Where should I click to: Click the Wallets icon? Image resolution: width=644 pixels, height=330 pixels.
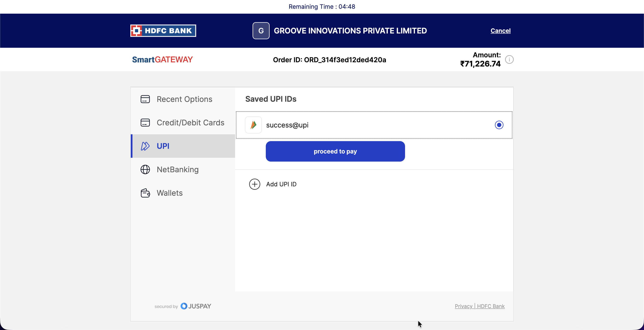pos(145,193)
